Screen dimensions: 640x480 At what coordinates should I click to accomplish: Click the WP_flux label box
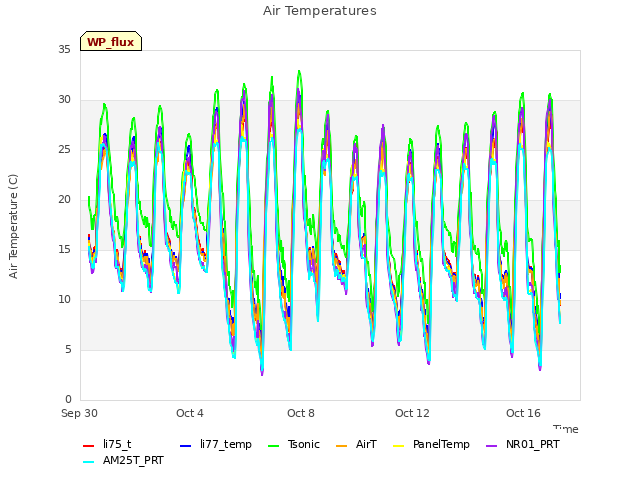point(111,41)
